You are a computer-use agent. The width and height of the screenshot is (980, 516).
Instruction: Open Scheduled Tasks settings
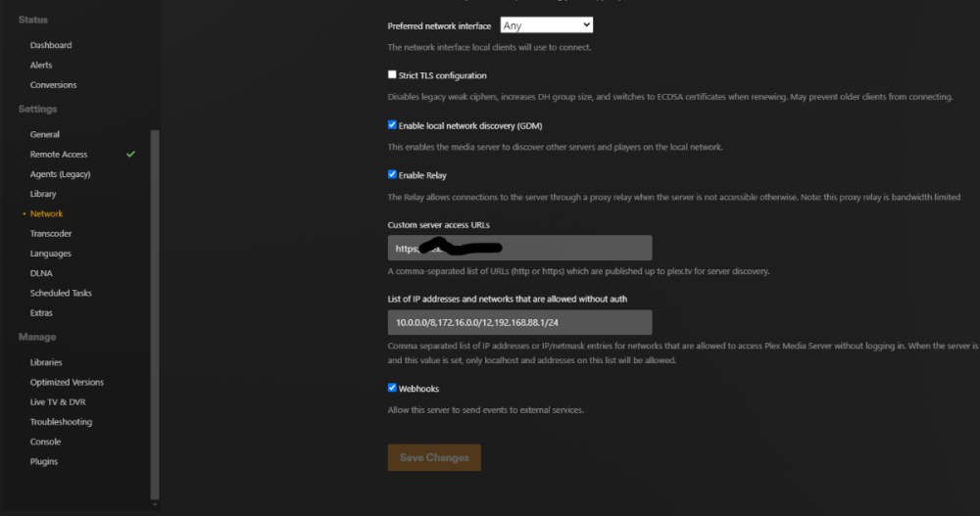coord(61,293)
